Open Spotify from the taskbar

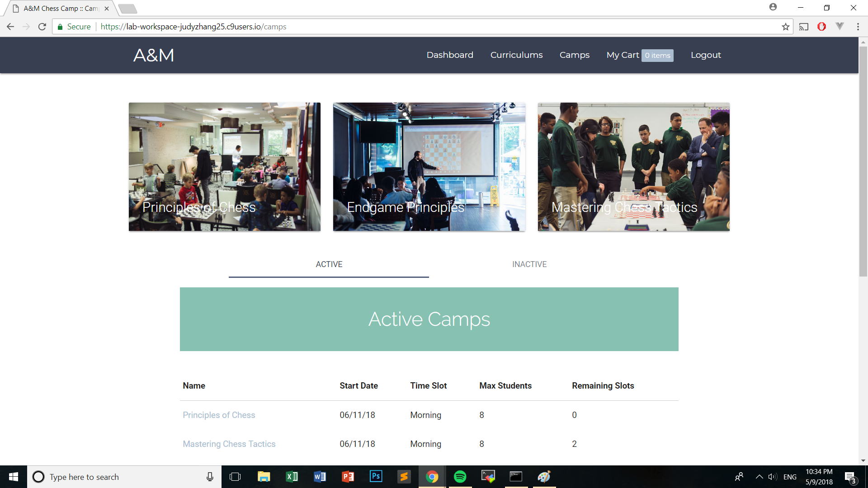click(x=460, y=477)
